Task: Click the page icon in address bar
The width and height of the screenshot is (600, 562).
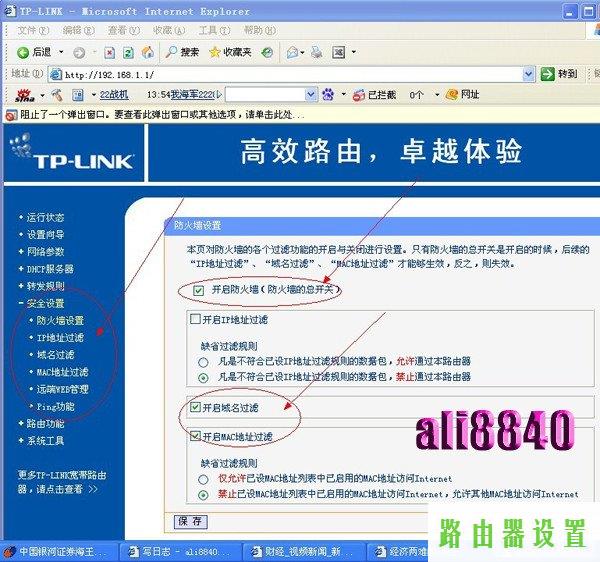Action: click(x=56, y=74)
